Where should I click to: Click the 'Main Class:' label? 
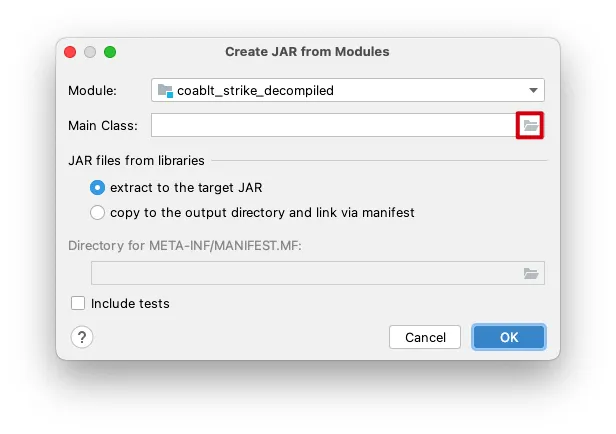point(102,125)
